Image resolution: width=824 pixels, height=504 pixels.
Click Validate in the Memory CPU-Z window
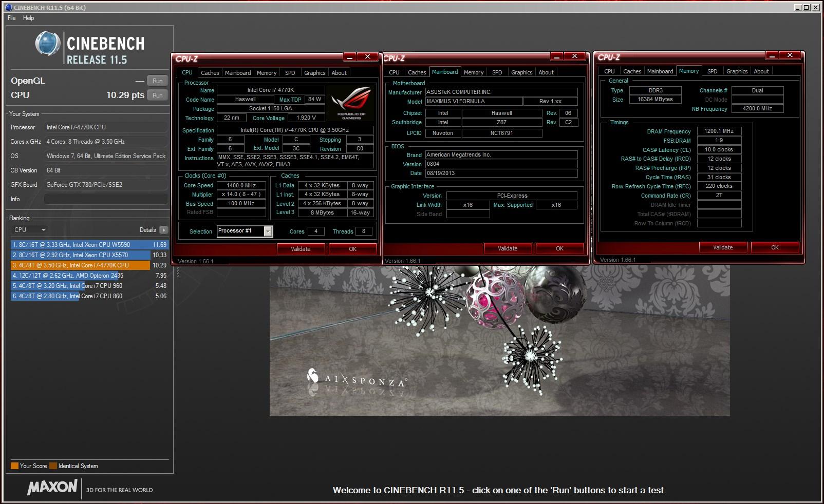click(723, 247)
